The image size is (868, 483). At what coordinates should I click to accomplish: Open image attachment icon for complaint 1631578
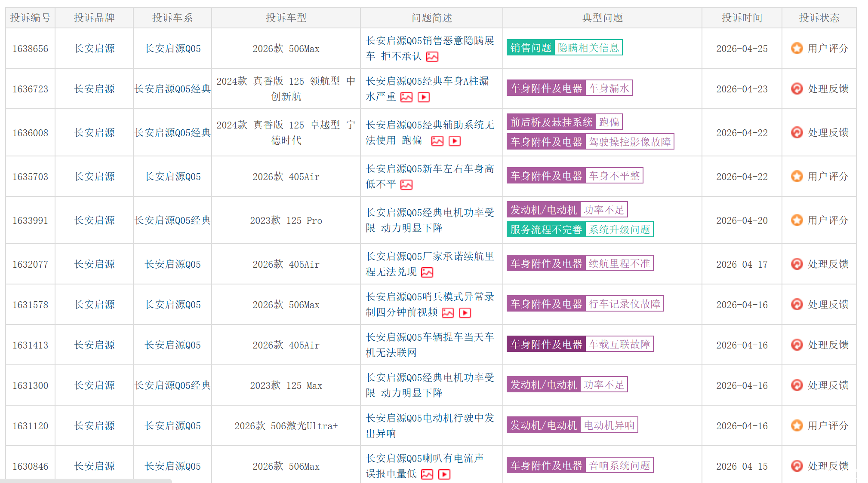448,313
